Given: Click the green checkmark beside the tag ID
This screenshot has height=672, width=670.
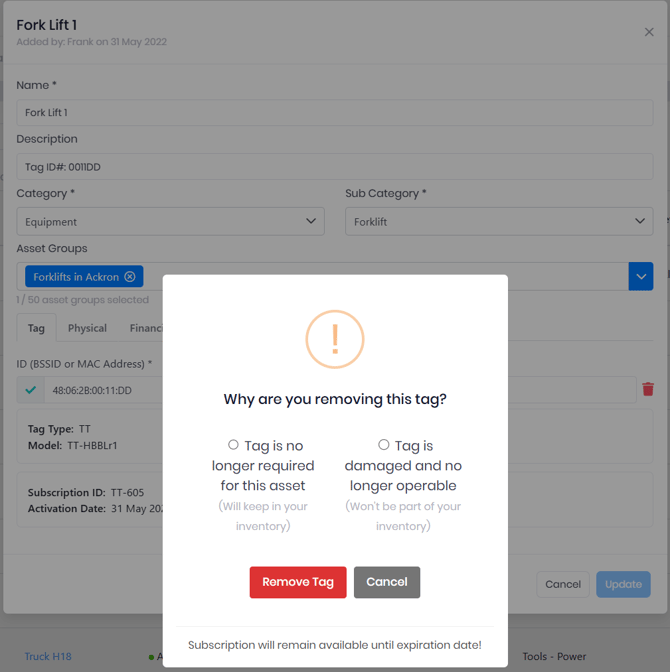Looking at the screenshot, I should [30, 390].
